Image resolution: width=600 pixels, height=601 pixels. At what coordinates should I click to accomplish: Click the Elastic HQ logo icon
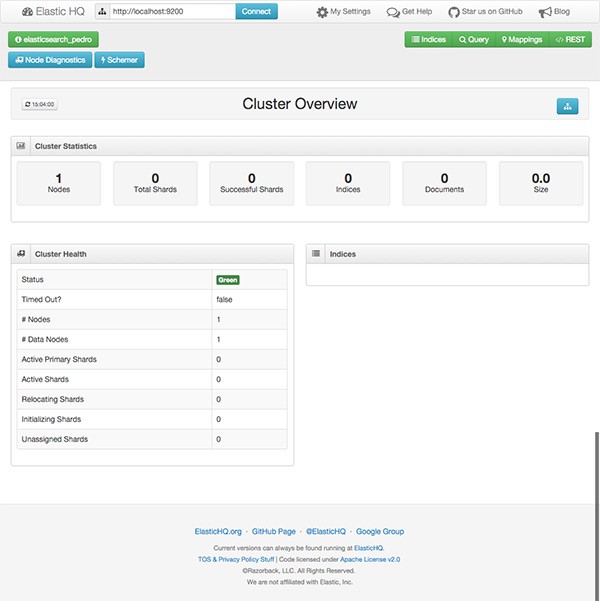[x=27, y=11]
